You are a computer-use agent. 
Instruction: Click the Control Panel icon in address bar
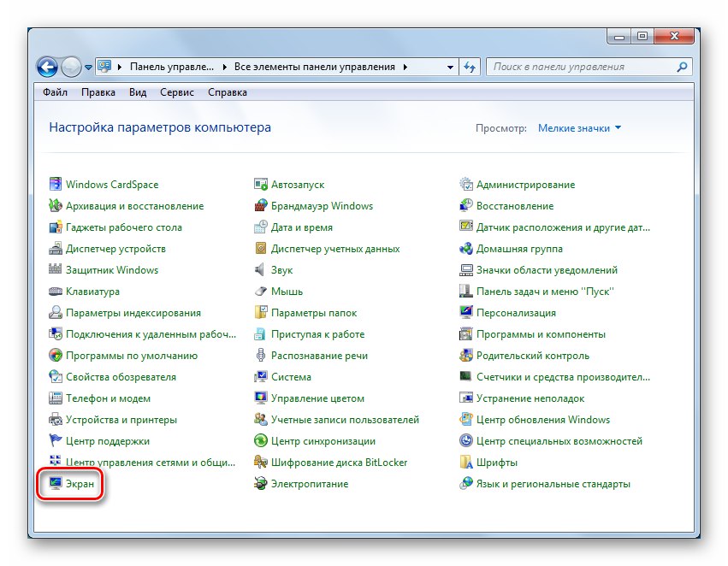(x=105, y=67)
